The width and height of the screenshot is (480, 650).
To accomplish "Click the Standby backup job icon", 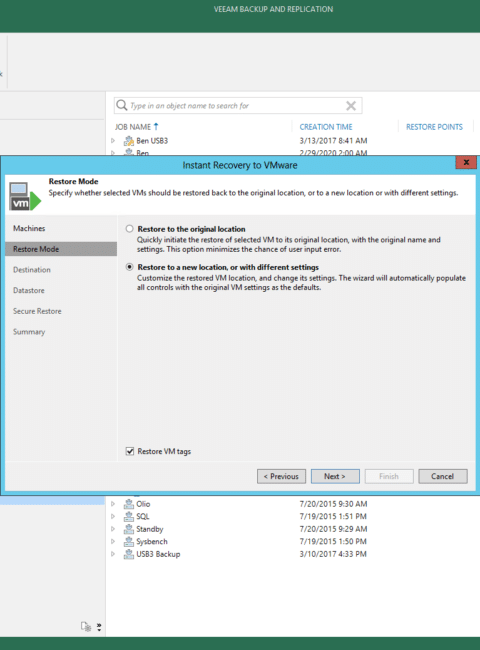I will [129, 529].
